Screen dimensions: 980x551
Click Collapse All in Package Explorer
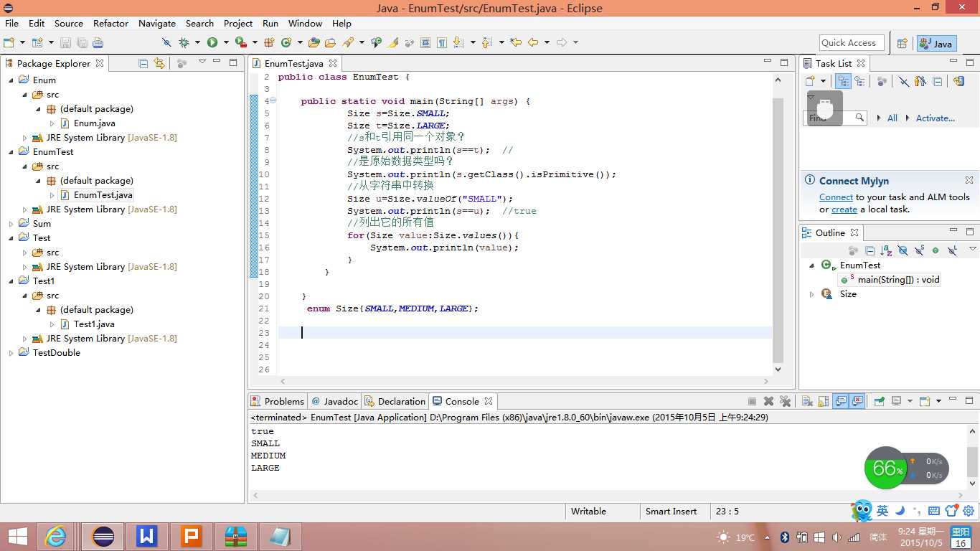pyautogui.click(x=143, y=63)
